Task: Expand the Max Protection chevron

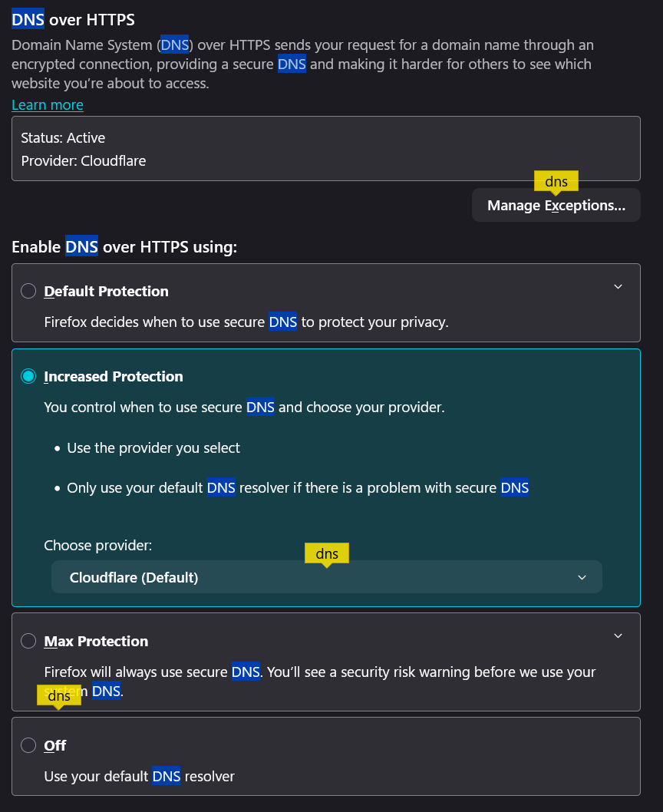Action: pos(618,636)
